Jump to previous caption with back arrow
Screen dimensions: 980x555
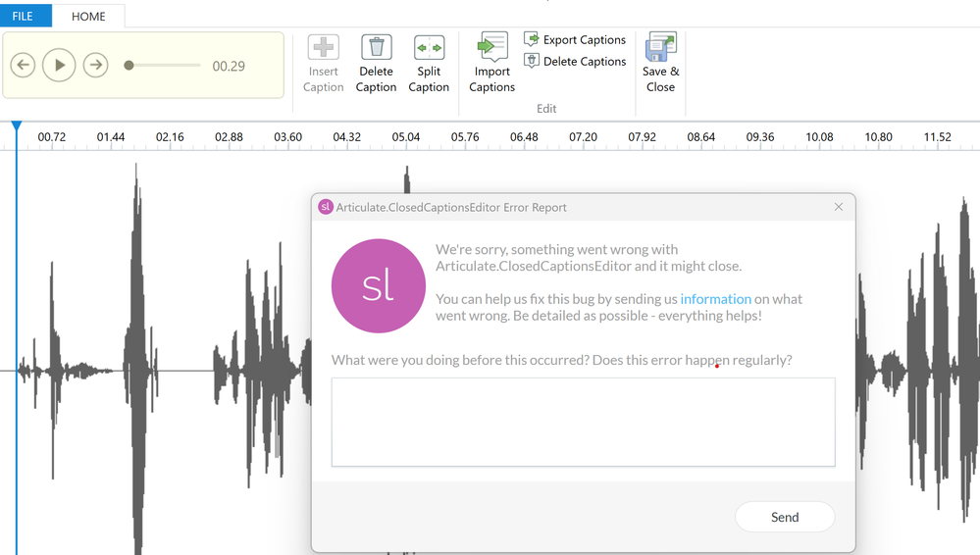(x=24, y=65)
